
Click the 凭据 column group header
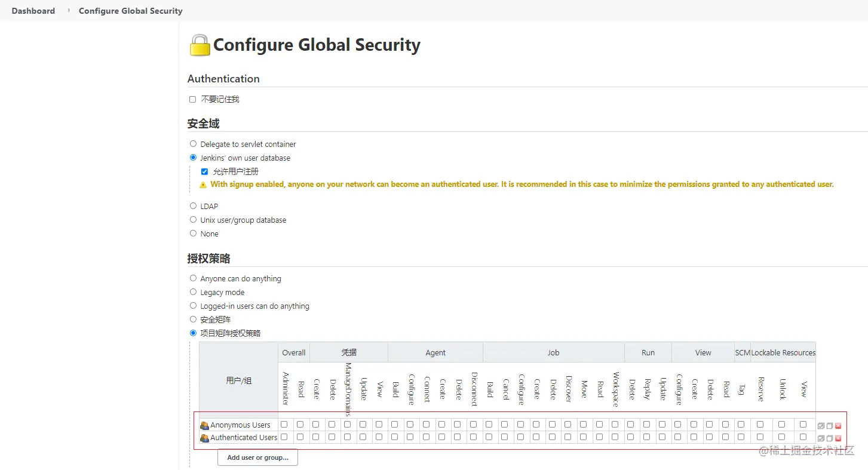click(349, 353)
